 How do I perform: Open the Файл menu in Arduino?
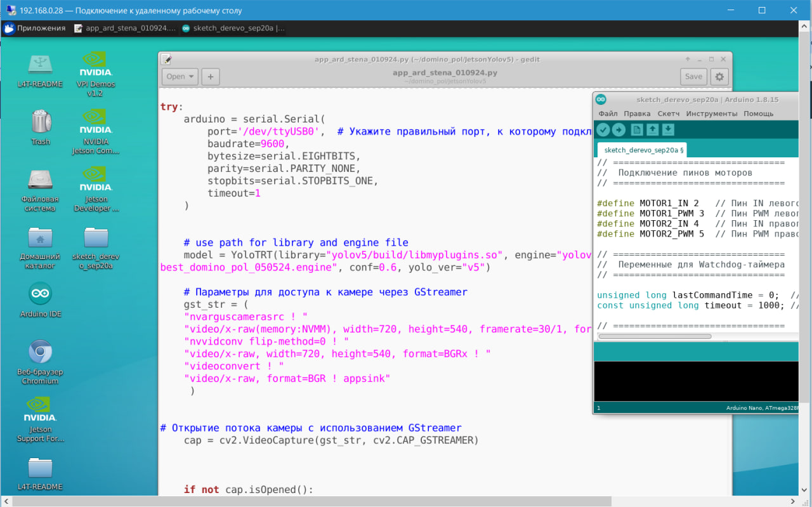pyautogui.click(x=608, y=114)
